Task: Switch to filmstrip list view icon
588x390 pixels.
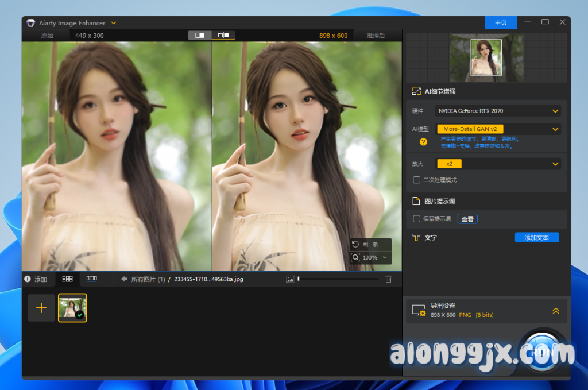Action: point(91,279)
